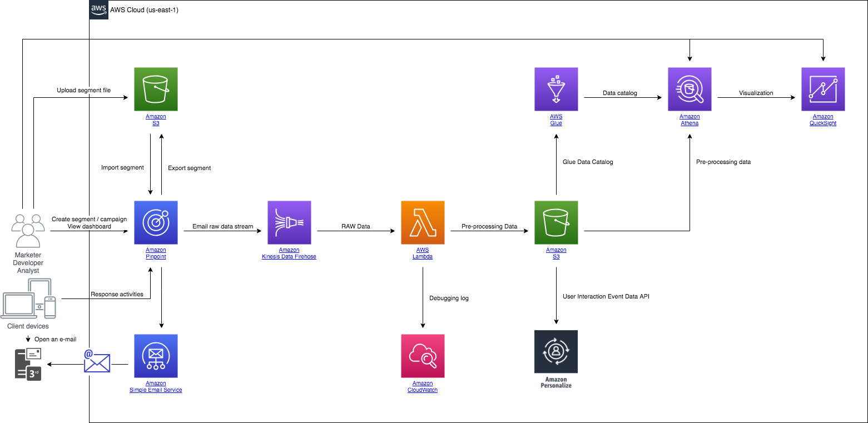The height and width of the screenshot is (423, 868).
Task: Click the 'View dashboard' text
Action: (x=89, y=226)
